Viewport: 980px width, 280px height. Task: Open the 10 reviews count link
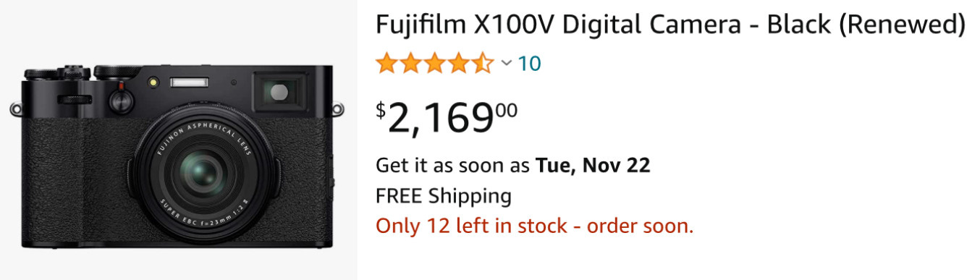[529, 64]
